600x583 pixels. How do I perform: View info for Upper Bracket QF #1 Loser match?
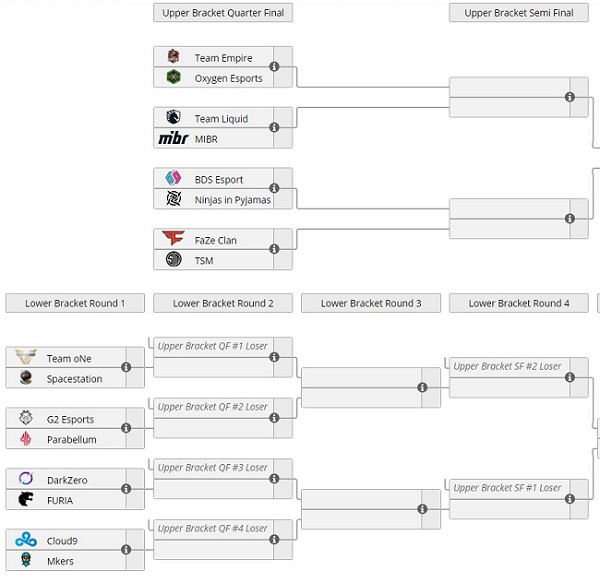274,357
